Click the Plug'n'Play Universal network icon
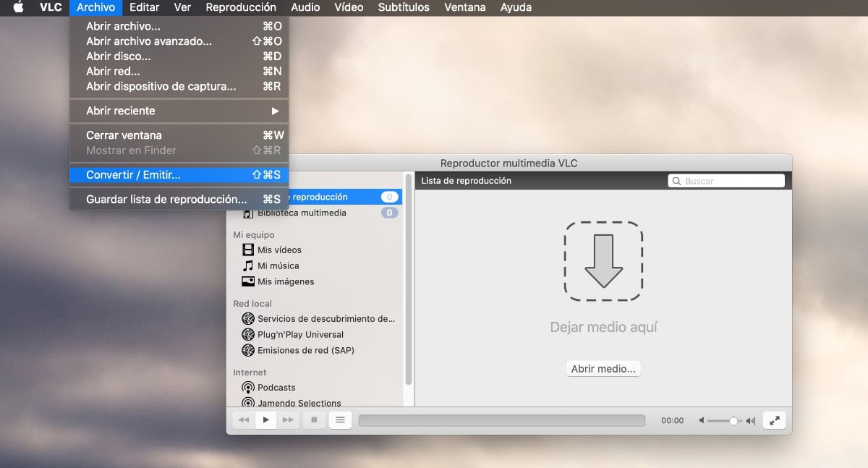Image resolution: width=868 pixels, height=468 pixels. click(248, 335)
